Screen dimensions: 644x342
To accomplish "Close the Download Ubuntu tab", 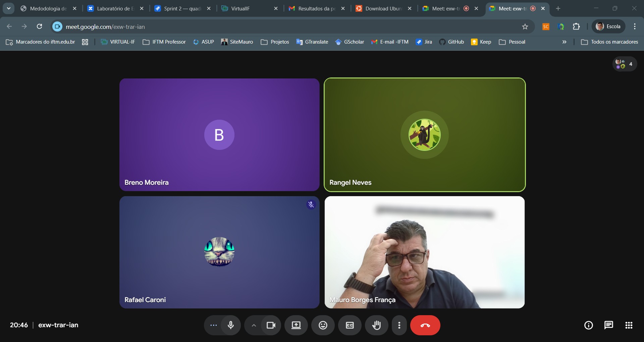I will coord(410,9).
